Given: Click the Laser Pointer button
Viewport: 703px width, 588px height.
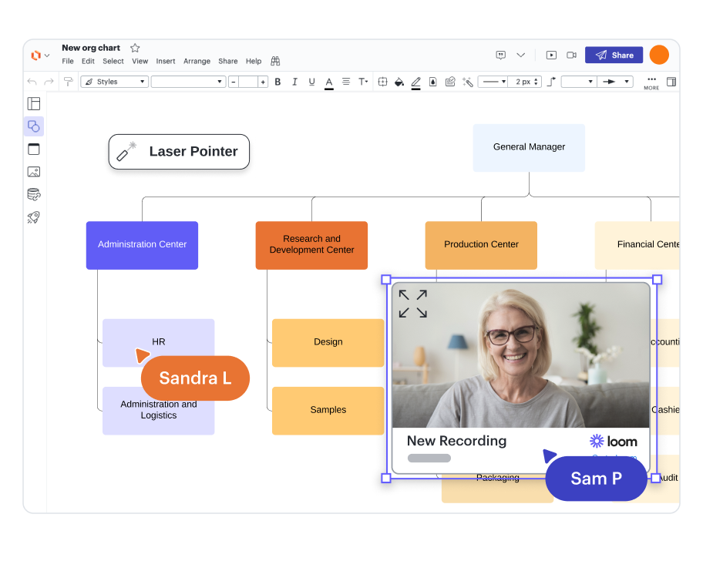Looking at the screenshot, I should (179, 152).
